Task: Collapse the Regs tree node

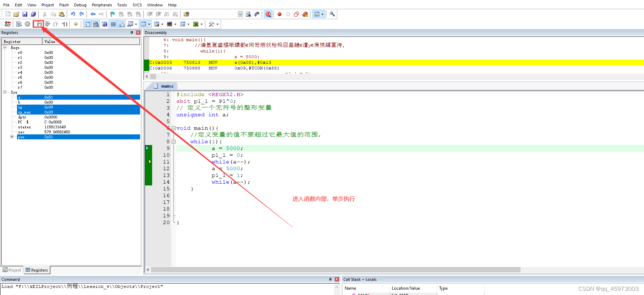Action: point(5,47)
